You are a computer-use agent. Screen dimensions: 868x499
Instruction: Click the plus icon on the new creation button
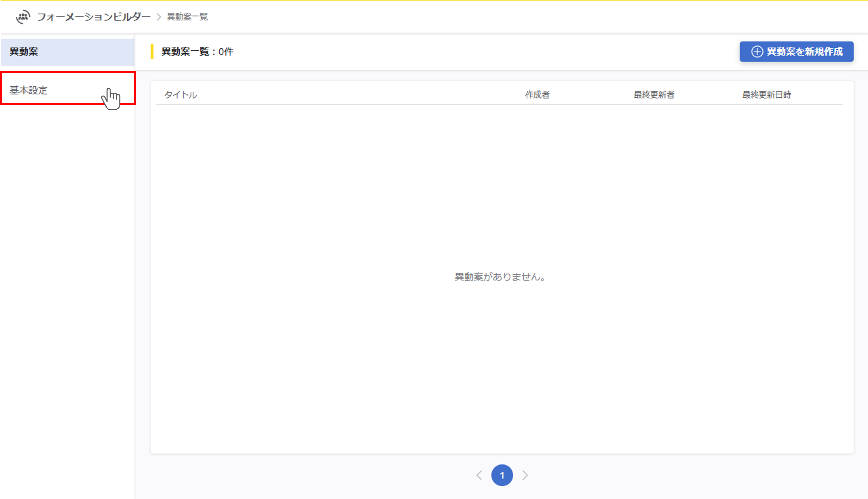coord(757,51)
